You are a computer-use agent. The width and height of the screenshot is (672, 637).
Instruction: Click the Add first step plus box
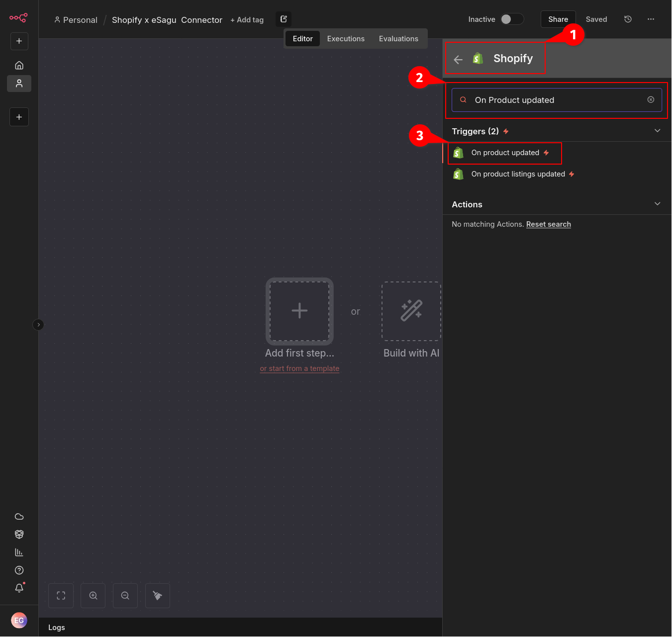click(x=299, y=311)
